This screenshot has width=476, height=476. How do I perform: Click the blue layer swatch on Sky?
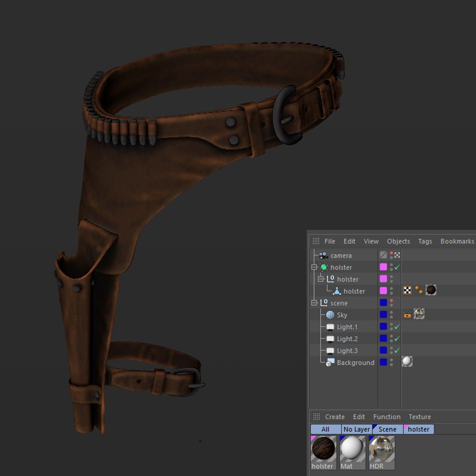pos(383,314)
